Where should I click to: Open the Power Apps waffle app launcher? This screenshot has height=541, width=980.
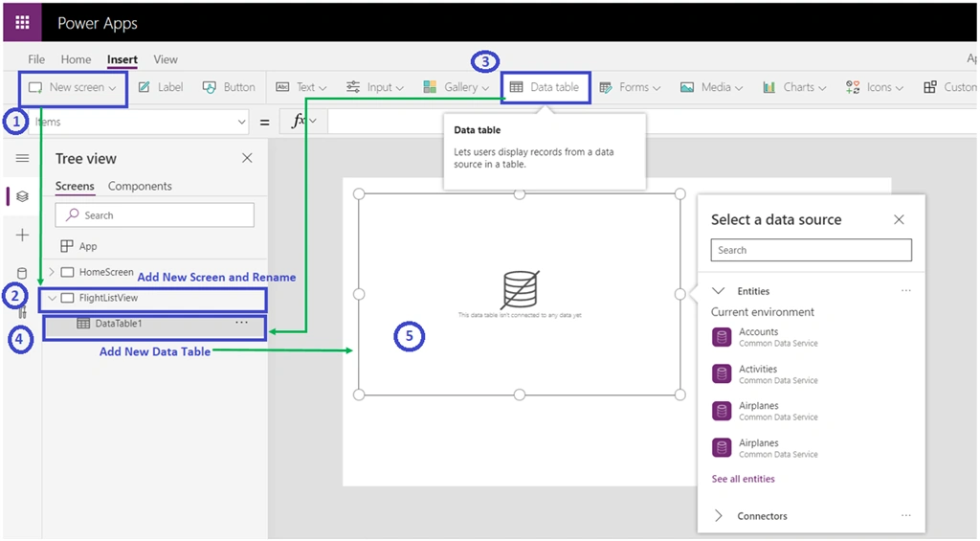[23, 23]
